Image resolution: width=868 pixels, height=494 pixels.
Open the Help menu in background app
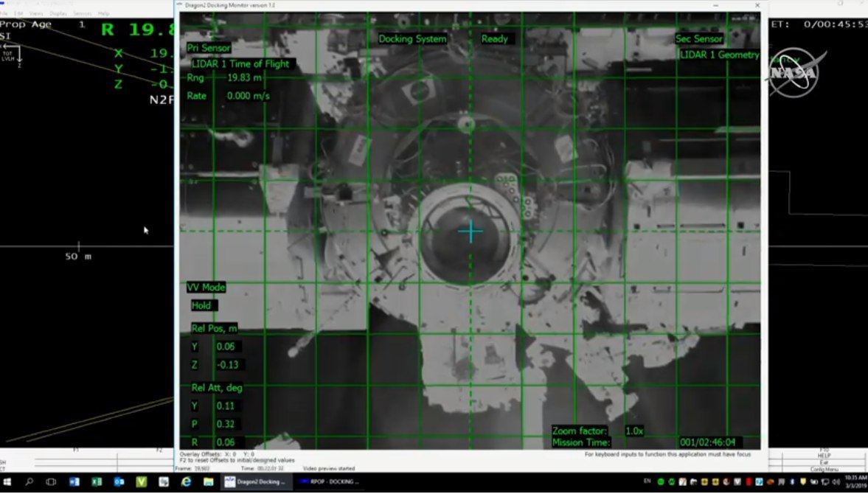pos(103,13)
